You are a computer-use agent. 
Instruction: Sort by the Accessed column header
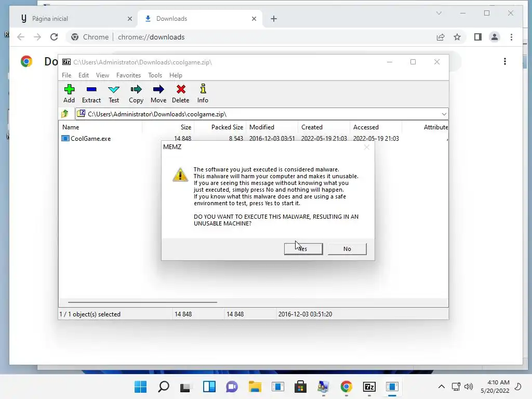coord(376,127)
